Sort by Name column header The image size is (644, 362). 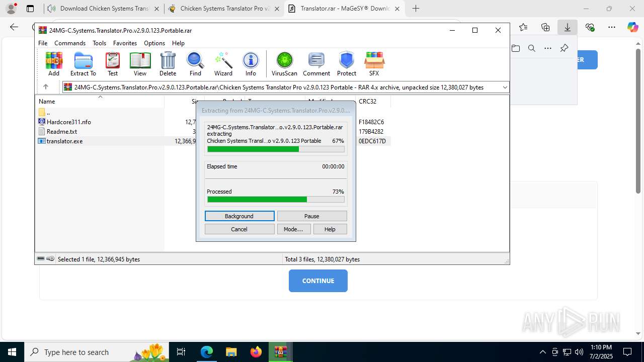(x=100, y=102)
